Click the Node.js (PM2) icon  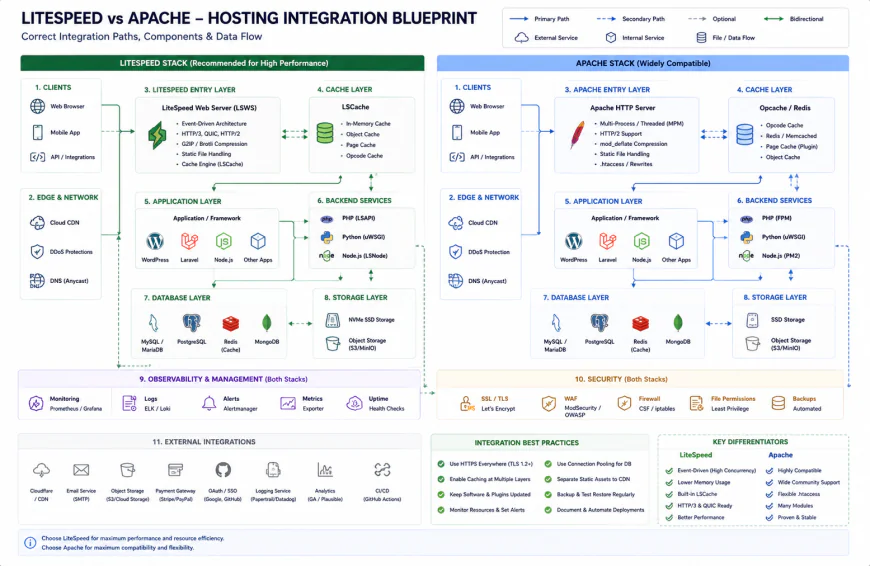click(x=746, y=256)
